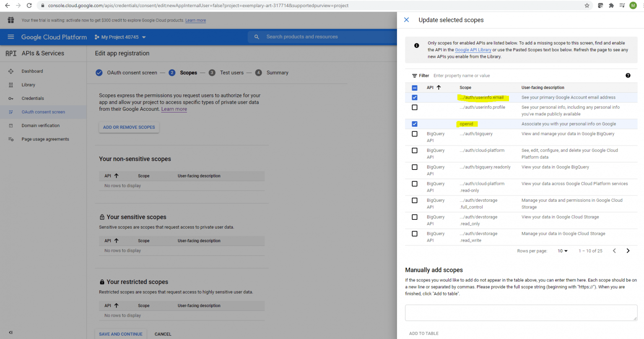Open the free trial gift icon
The height and width of the screenshot is (339, 644).
11,20
